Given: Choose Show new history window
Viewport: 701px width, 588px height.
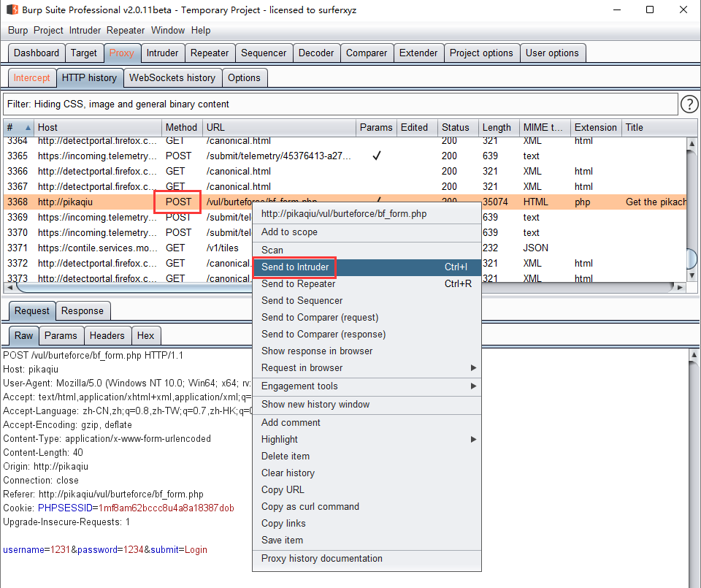Looking at the screenshot, I should click(367, 404).
